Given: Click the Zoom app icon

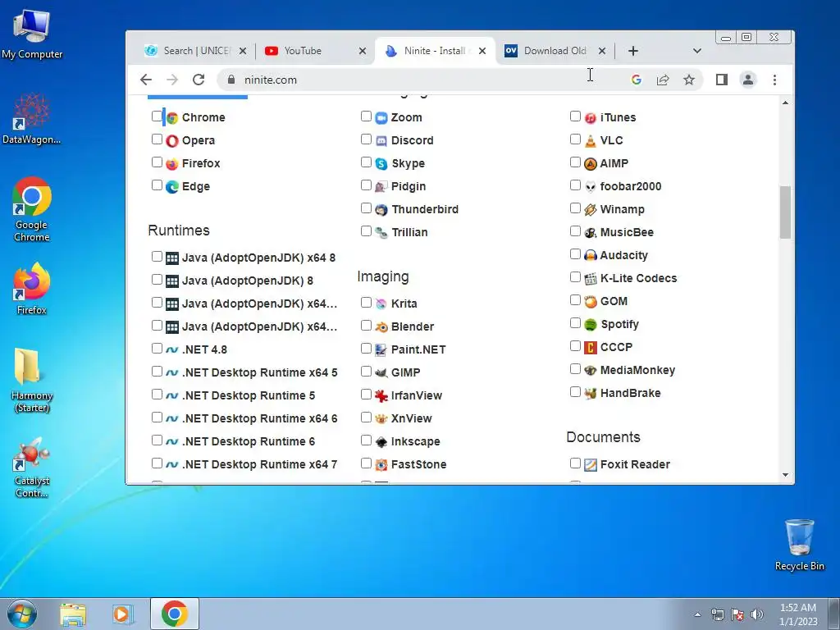Looking at the screenshot, I should click(x=381, y=118).
